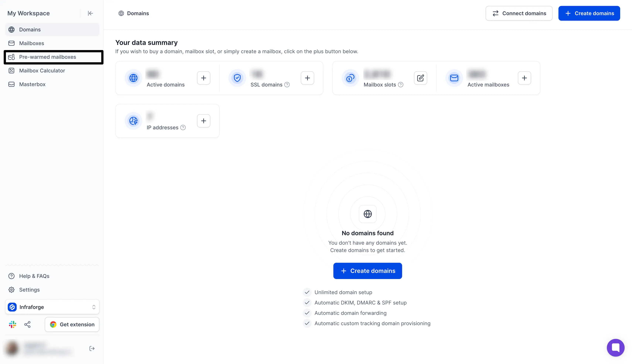Image resolution: width=632 pixels, height=364 pixels.
Task: Edit Mailbox slots with pencil icon
Action: (x=420, y=78)
